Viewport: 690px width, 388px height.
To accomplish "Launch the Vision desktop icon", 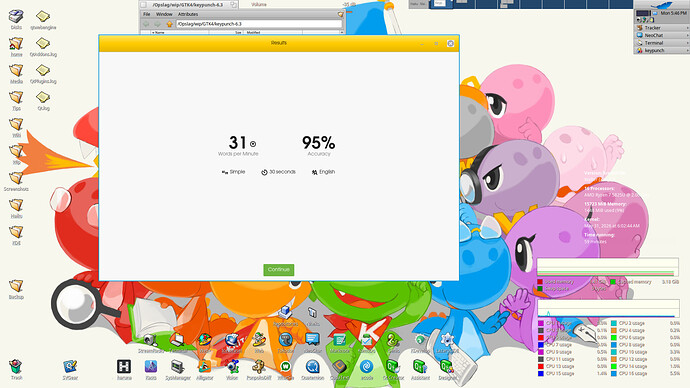I will tap(232, 366).
